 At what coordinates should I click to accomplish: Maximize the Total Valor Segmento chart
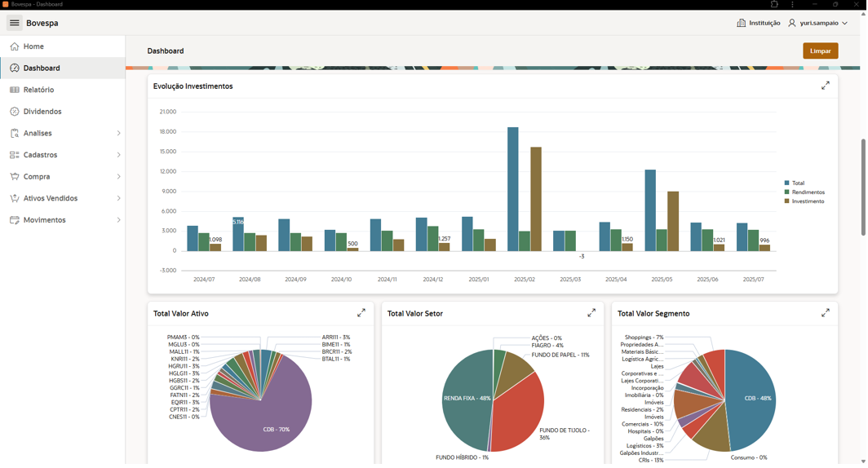(826, 312)
